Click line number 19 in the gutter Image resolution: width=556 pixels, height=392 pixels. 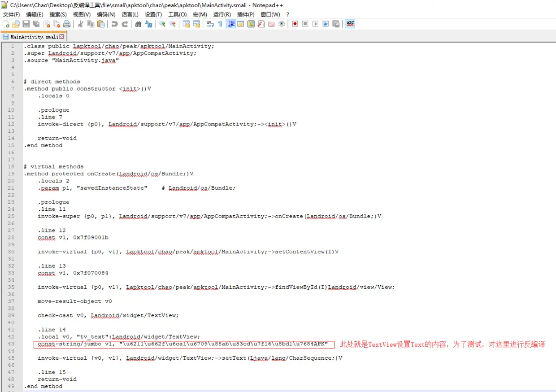click(x=10, y=174)
